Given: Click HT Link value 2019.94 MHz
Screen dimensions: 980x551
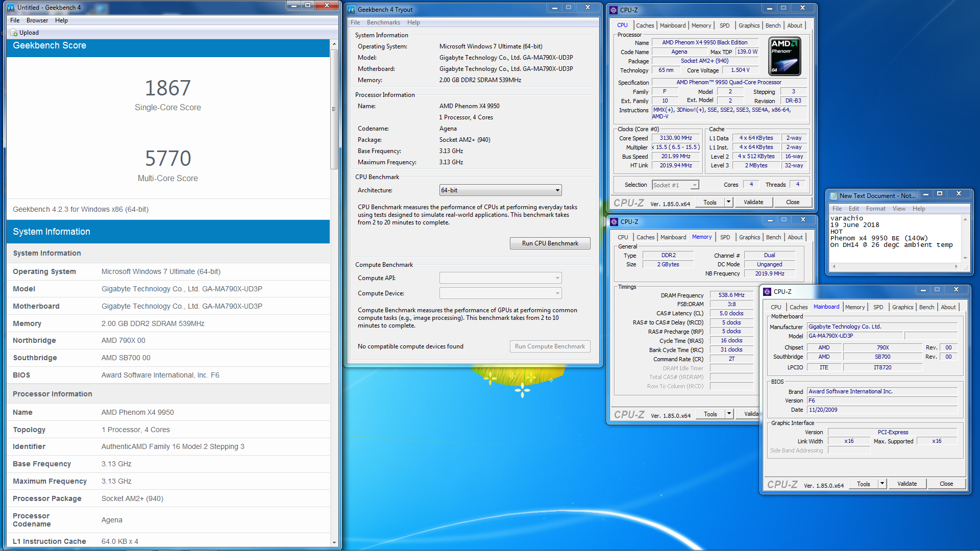Looking at the screenshot, I should (675, 165).
